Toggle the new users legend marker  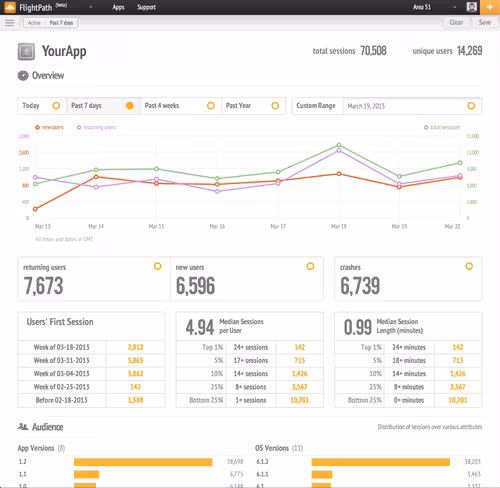click(37, 127)
